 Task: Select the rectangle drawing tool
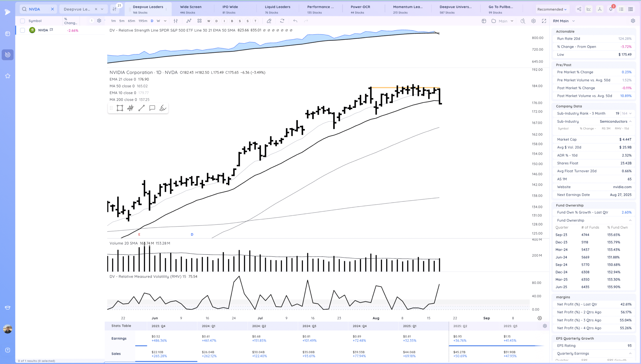click(x=120, y=108)
